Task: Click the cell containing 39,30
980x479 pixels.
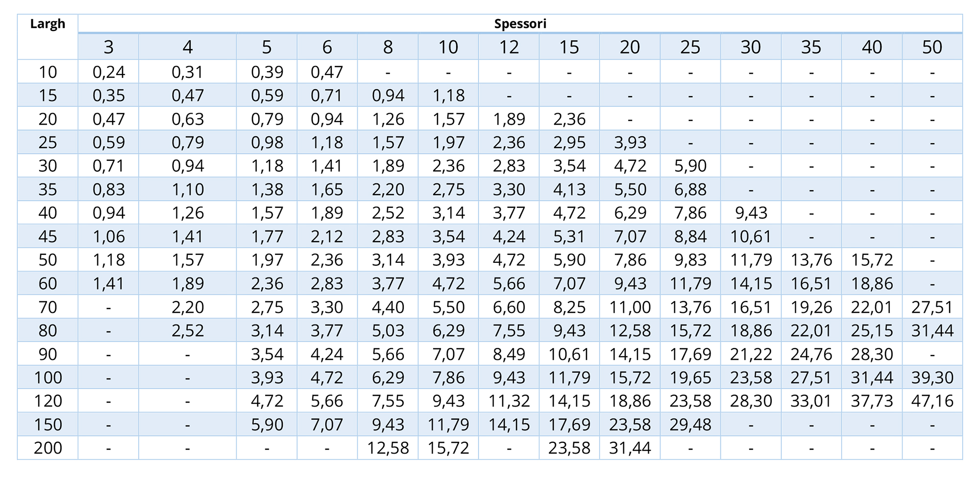Action: pyautogui.click(x=932, y=377)
